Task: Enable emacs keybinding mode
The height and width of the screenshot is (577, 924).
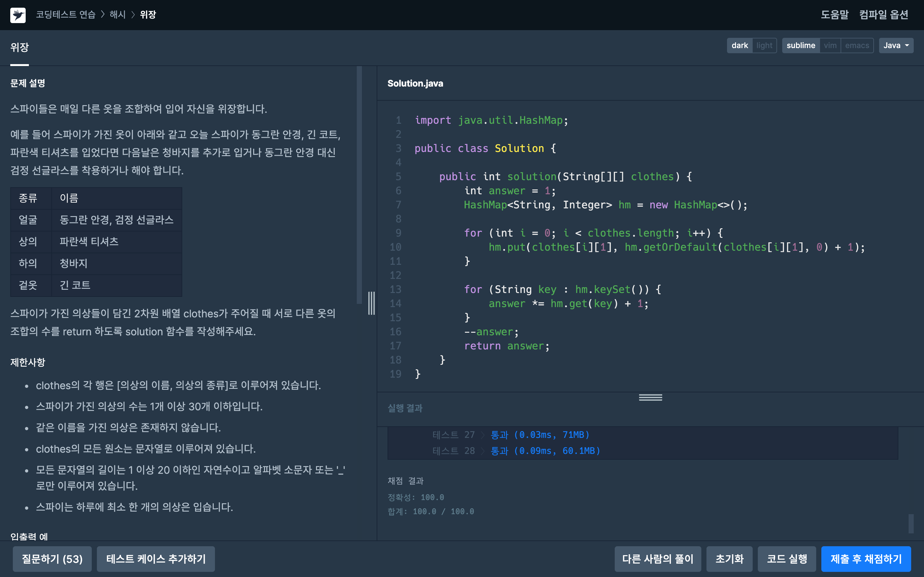Action: click(x=857, y=46)
